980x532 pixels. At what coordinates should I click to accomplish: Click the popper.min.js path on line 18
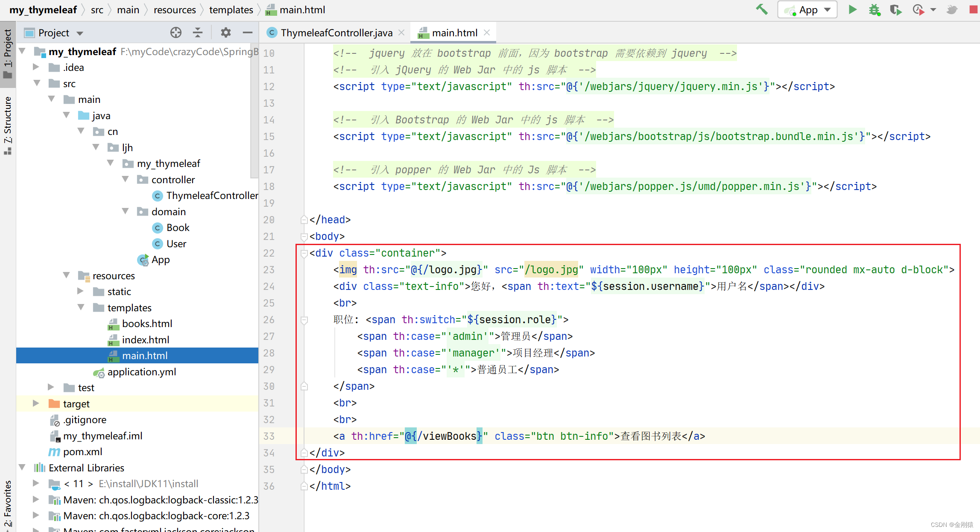[x=689, y=186]
